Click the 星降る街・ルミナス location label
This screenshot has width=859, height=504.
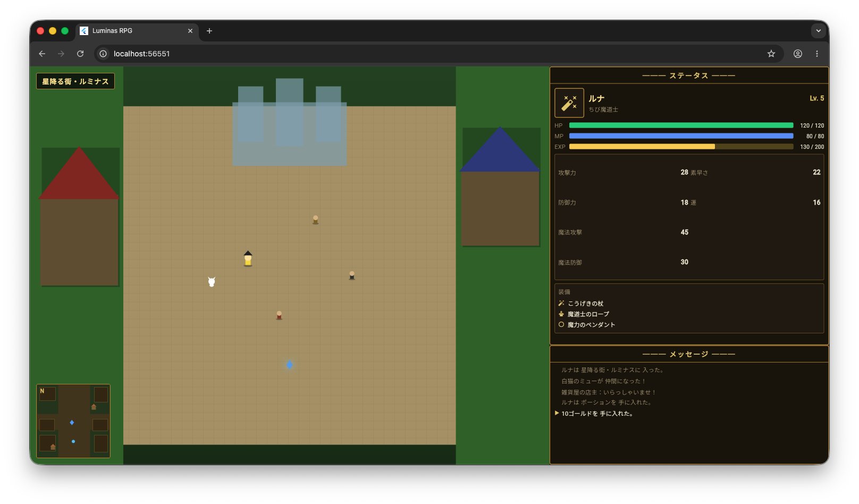point(75,81)
